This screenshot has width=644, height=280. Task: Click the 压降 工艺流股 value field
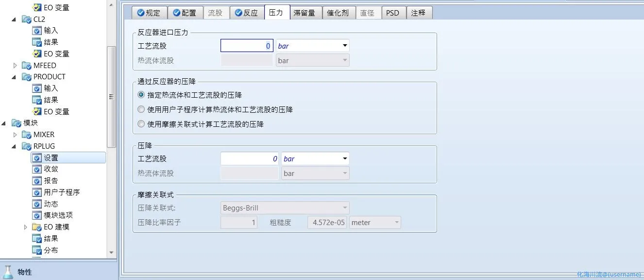pos(250,158)
